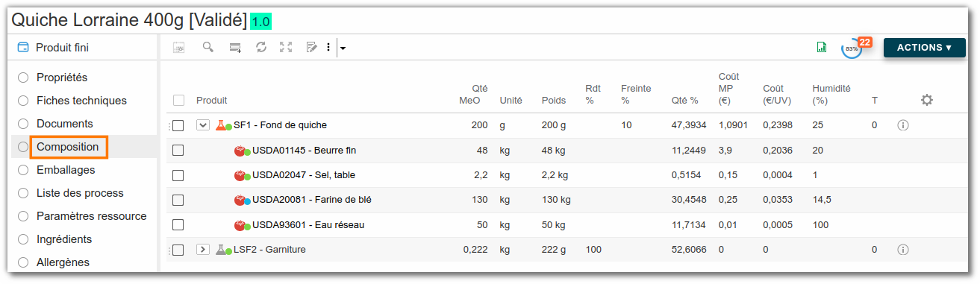This screenshot has height=284, width=980.
Task: Click the three-dots more options in toolbar
Action: 328,48
